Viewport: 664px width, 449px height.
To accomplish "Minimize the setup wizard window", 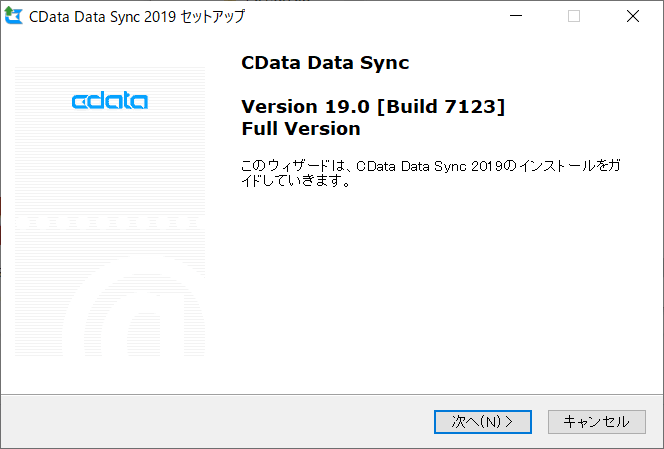I will click(x=516, y=16).
